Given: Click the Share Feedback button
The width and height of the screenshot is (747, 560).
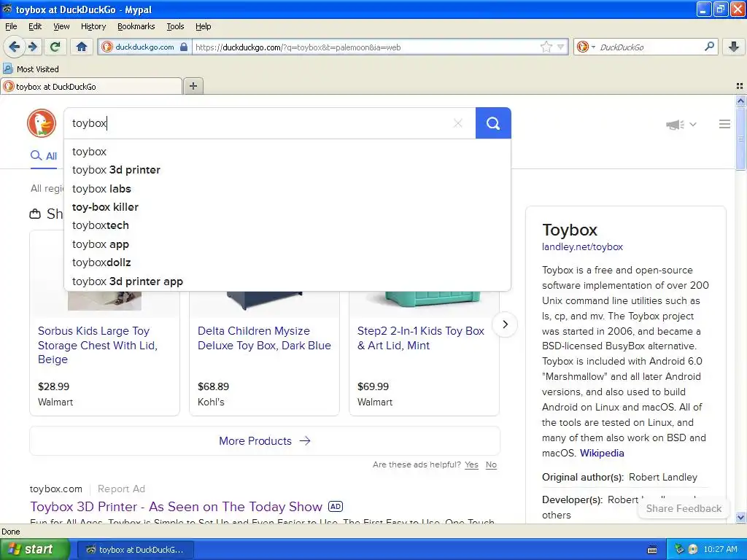Looking at the screenshot, I should (684, 508).
